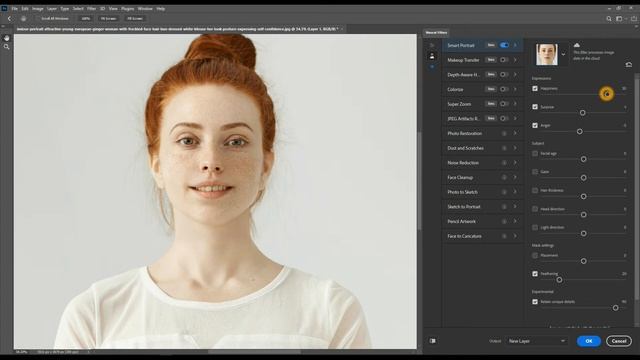Viewport: 640px width, 360px height.
Task: Turn off the Smart Portrait toggle
Action: coord(504,45)
